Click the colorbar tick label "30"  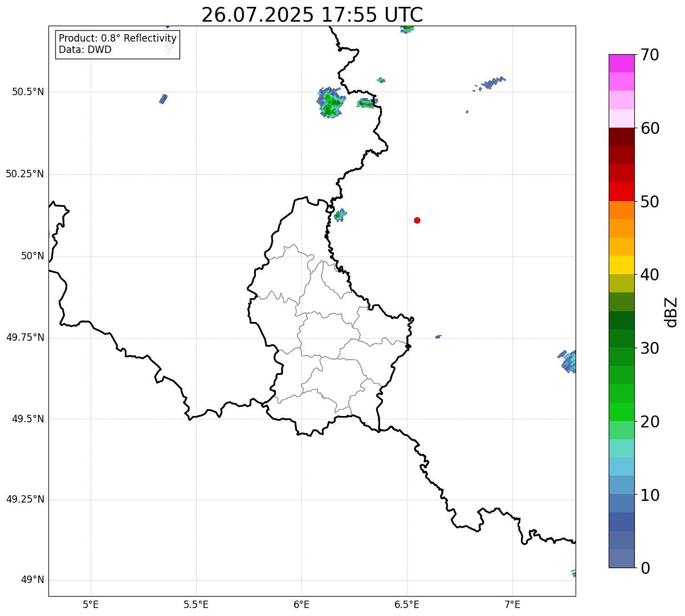click(x=650, y=348)
